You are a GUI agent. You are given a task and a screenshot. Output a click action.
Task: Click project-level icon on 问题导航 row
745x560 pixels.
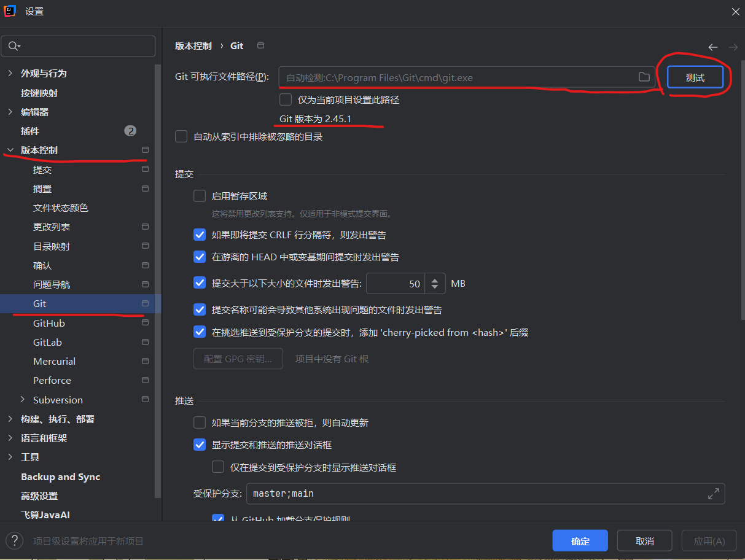[x=145, y=284]
